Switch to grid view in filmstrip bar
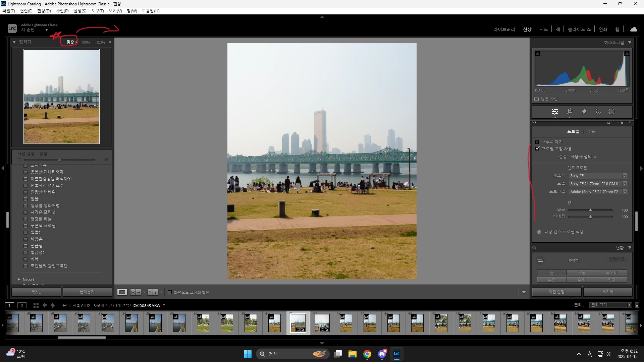The width and height of the screenshot is (644, 362). click(36, 305)
